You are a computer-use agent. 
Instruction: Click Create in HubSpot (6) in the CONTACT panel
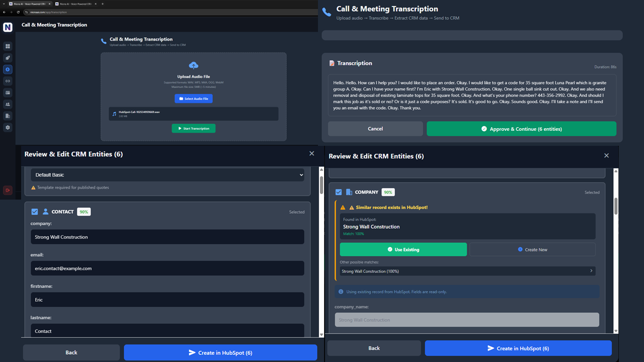pos(220,352)
